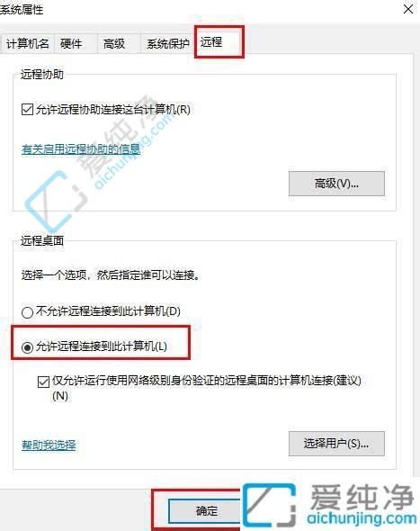Select radio 不允许远程连接到此计算机(D)
This screenshot has width=420, height=531.
tap(27, 312)
